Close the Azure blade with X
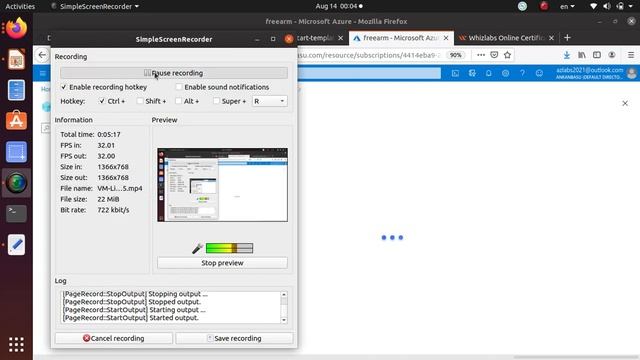Viewport: 640px width, 360px height. [x=625, y=103]
